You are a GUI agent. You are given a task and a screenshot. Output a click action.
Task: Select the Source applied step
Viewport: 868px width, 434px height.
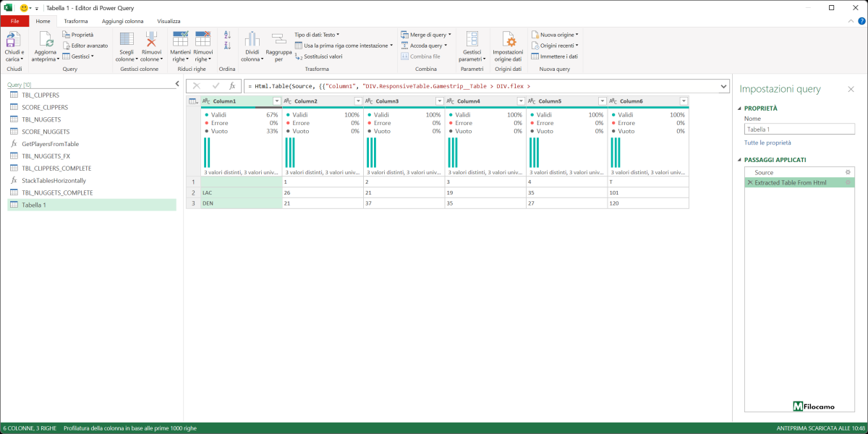pos(799,172)
